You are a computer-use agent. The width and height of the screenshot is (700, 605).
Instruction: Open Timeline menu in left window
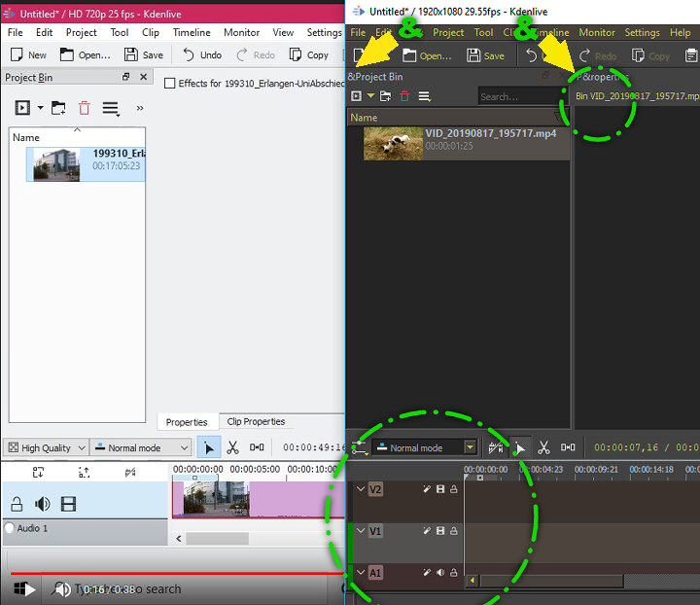point(192,33)
